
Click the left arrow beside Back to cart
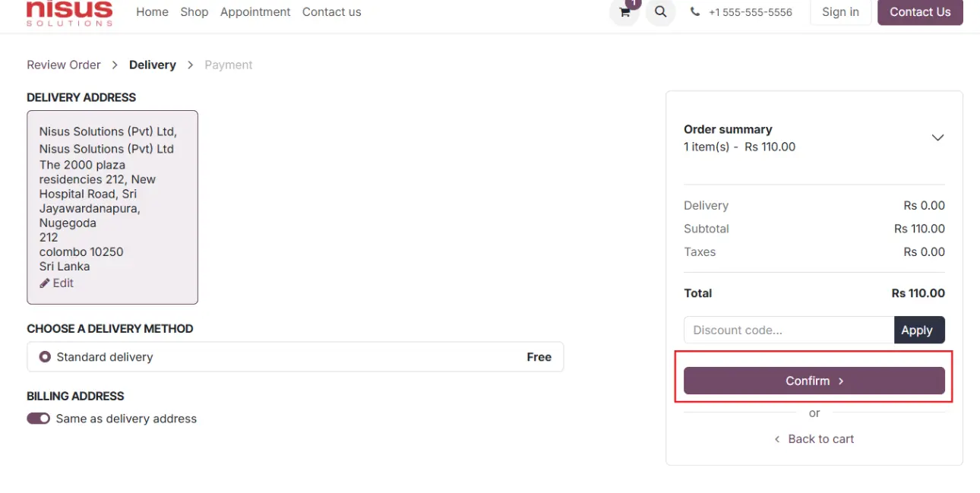777,439
